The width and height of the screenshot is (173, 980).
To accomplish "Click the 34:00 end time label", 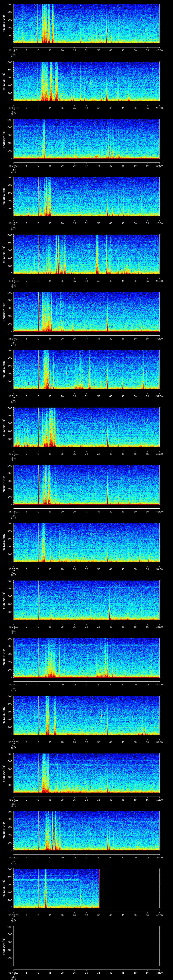I will [160, 569].
